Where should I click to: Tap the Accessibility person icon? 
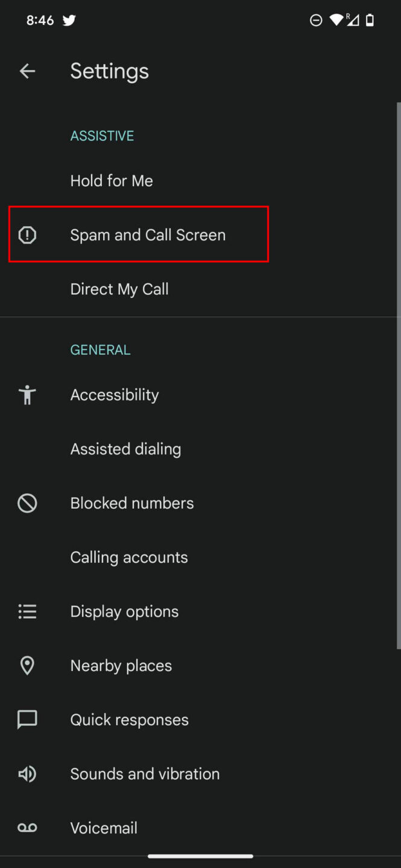(x=27, y=395)
